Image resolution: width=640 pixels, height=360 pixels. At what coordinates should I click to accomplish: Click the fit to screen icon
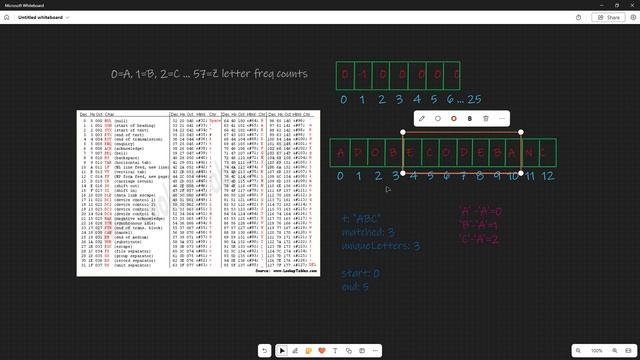(628, 351)
